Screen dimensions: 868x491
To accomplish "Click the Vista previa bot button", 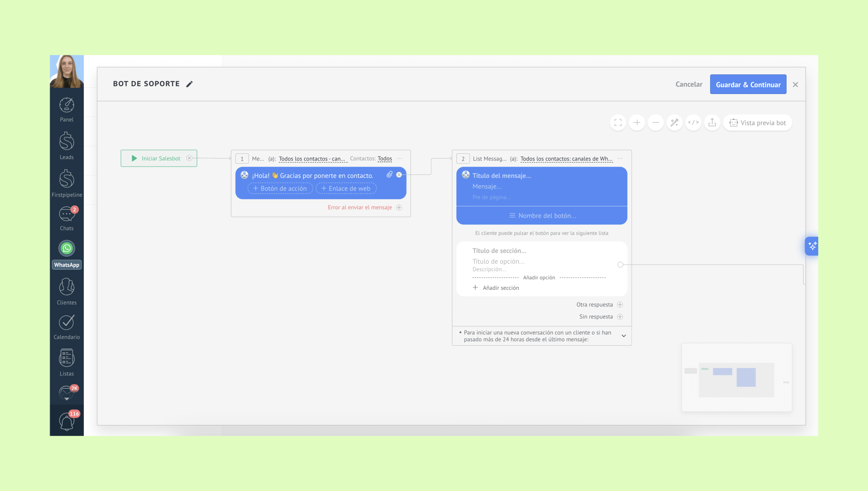I will pyautogui.click(x=758, y=123).
